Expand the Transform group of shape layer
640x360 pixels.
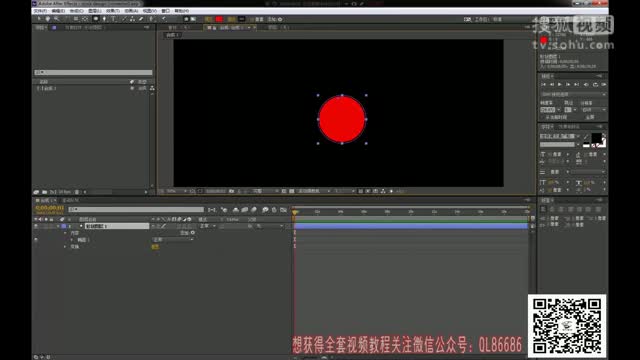(65, 247)
